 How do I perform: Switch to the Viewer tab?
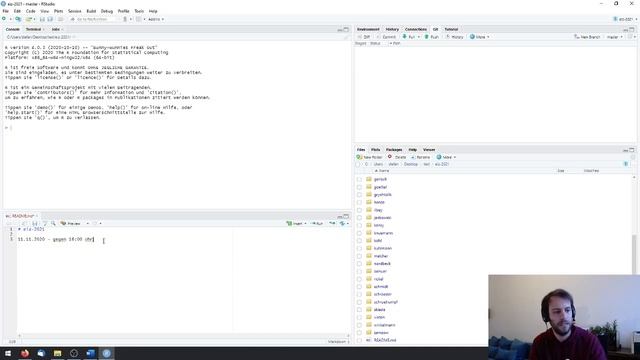429,150
